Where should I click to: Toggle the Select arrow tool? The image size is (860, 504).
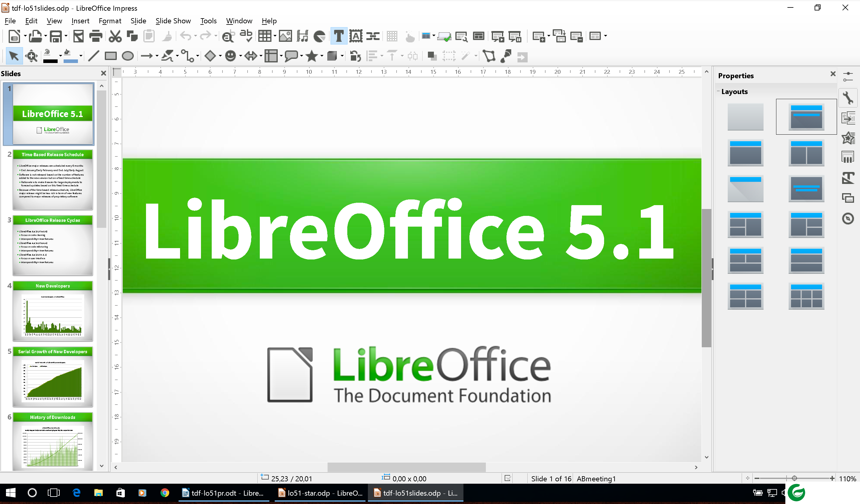pos(14,56)
